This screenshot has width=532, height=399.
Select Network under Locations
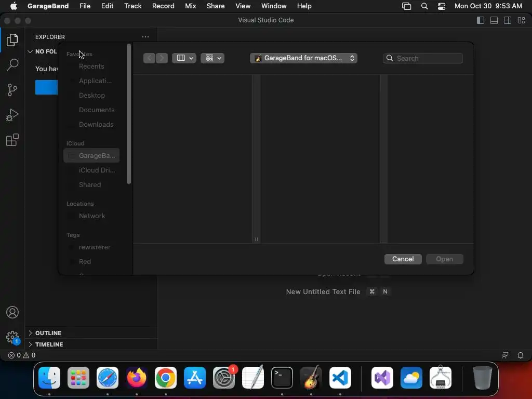(91, 216)
